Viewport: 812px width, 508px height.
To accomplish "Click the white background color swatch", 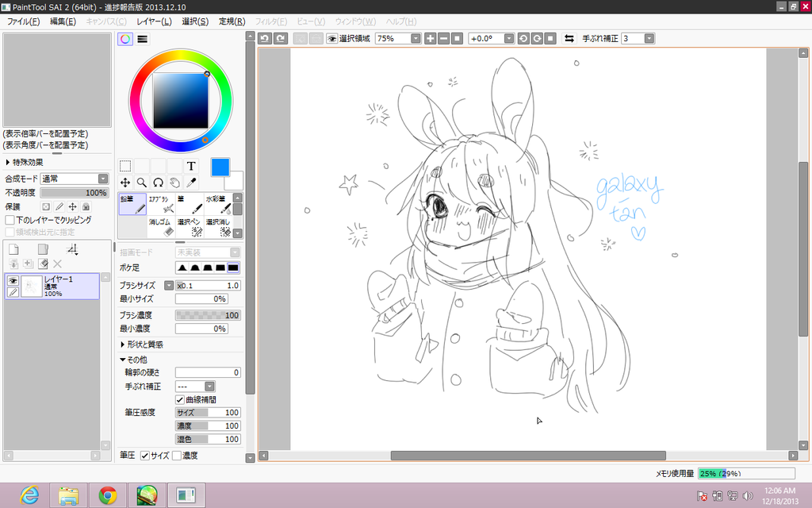I will point(236,183).
